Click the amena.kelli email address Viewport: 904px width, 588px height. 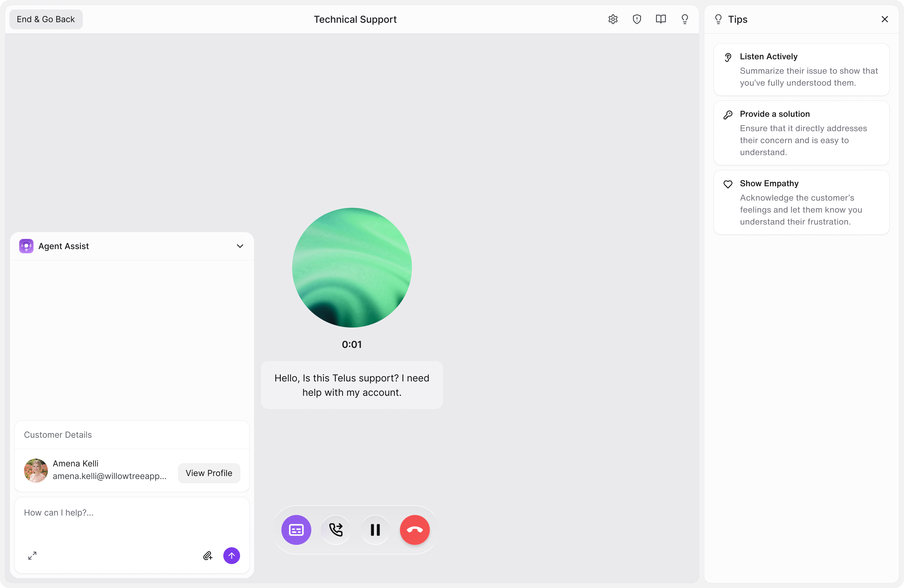109,476
